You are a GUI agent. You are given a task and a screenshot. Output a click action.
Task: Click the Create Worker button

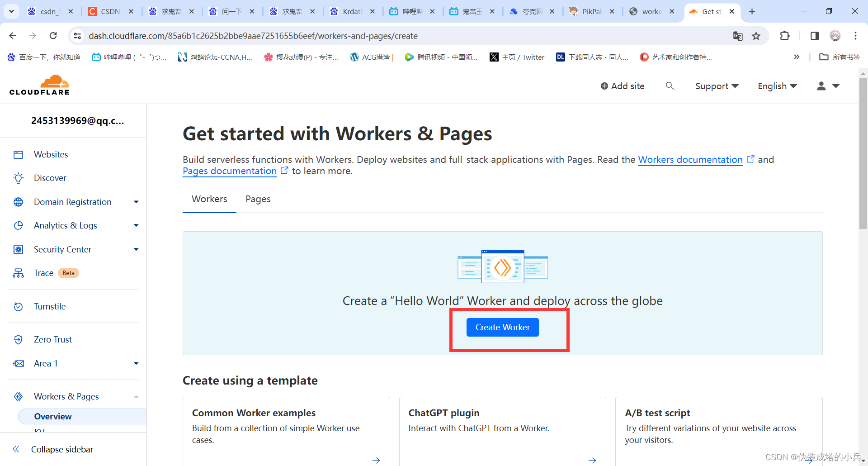coord(502,327)
